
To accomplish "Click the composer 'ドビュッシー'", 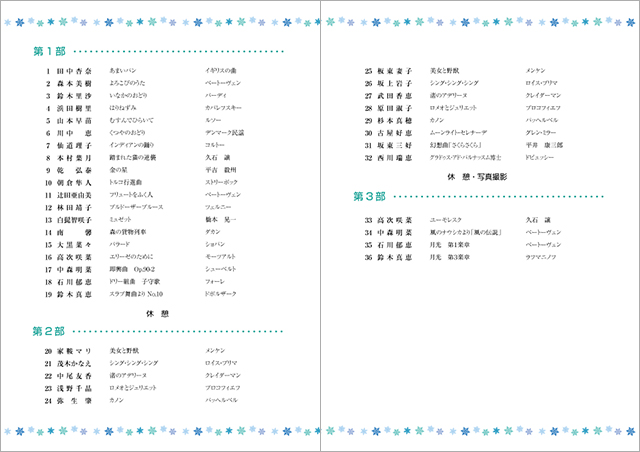I will coord(540,157).
